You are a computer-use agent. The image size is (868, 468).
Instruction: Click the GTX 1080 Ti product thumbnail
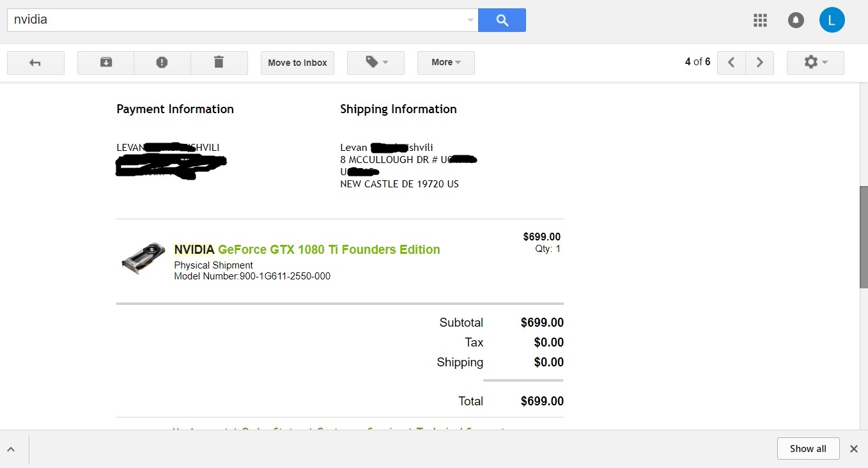click(143, 258)
